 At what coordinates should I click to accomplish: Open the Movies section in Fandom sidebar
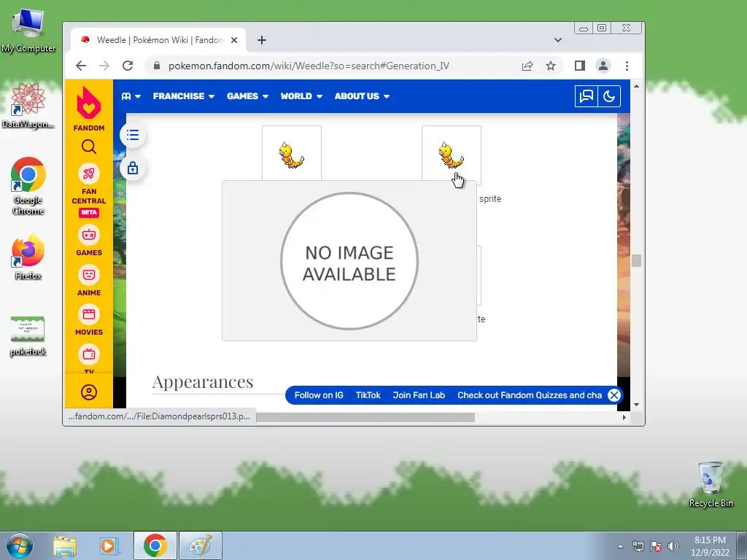[88, 321]
